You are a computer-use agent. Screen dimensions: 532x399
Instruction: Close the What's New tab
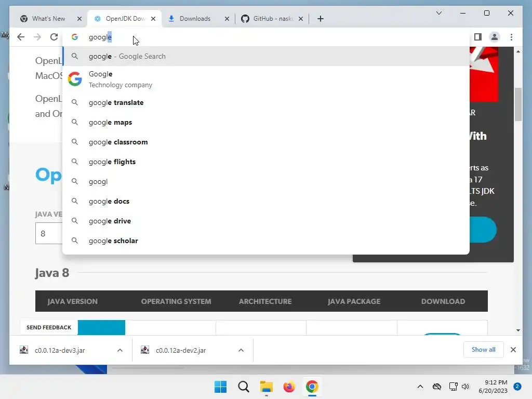pyautogui.click(x=79, y=19)
